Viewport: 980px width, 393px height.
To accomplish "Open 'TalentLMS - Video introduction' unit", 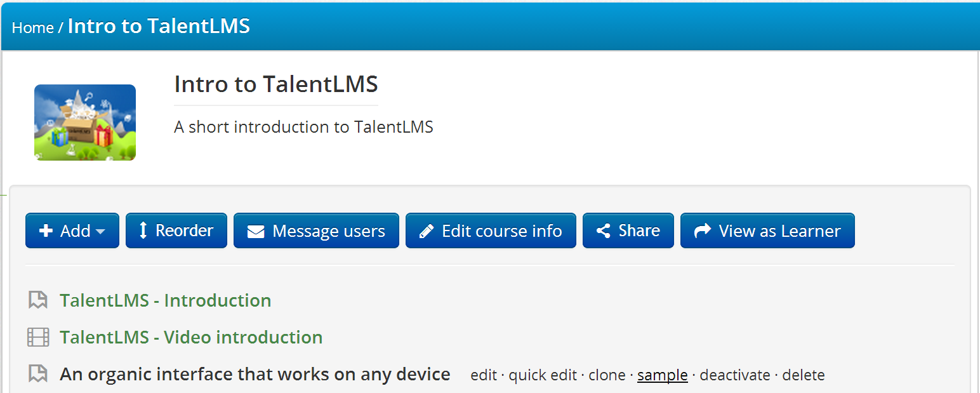I will click(190, 337).
